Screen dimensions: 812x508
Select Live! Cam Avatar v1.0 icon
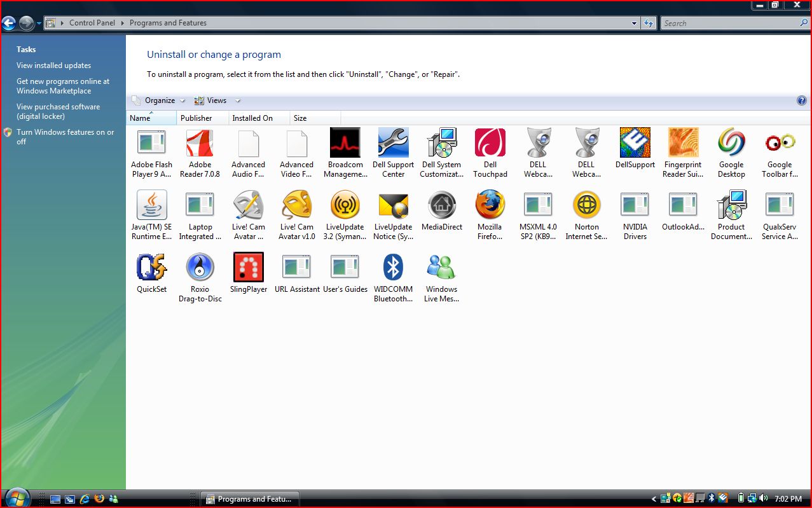pos(296,205)
